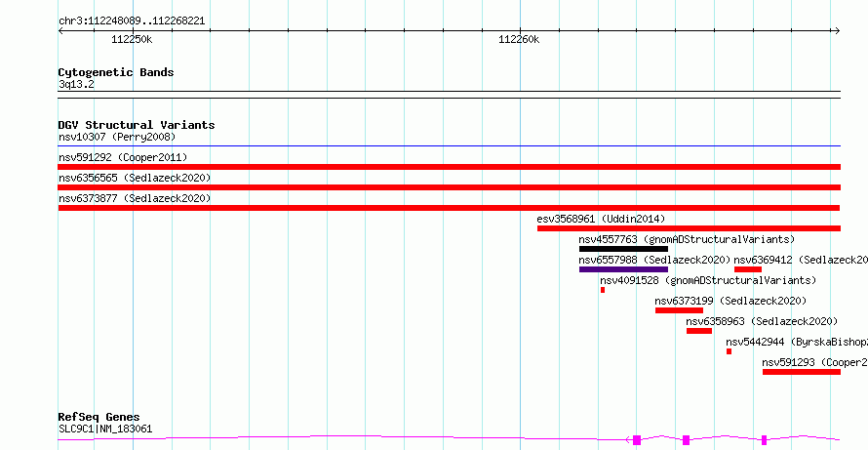Click the Cytogenetic Bands track heading
This screenshot has width=868, height=450.
[x=116, y=72]
